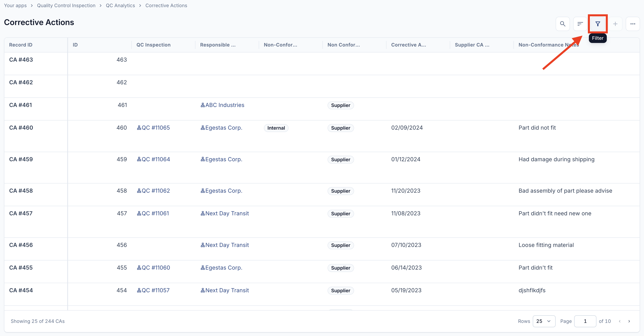Open Next Day Transit in CA #456 row
This screenshot has width=644, height=336.
pos(225,245)
